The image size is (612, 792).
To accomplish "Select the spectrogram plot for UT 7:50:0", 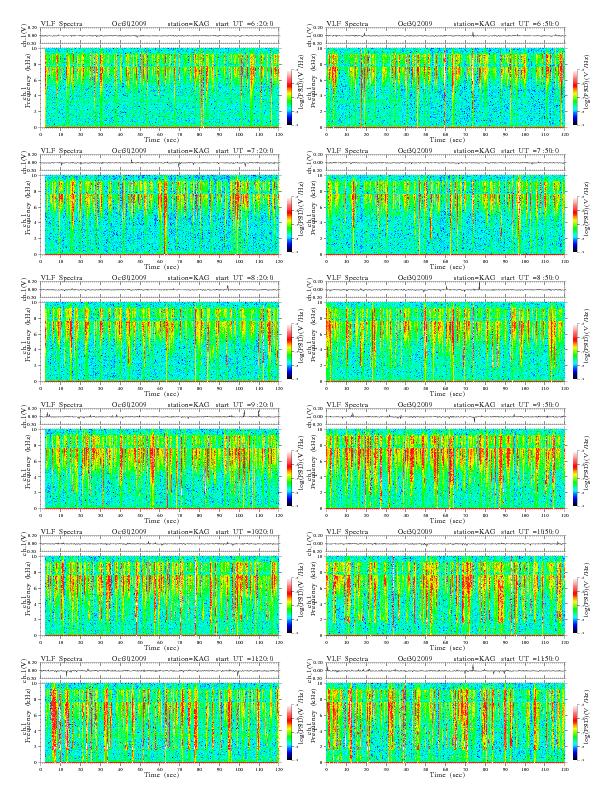I will point(445,215).
